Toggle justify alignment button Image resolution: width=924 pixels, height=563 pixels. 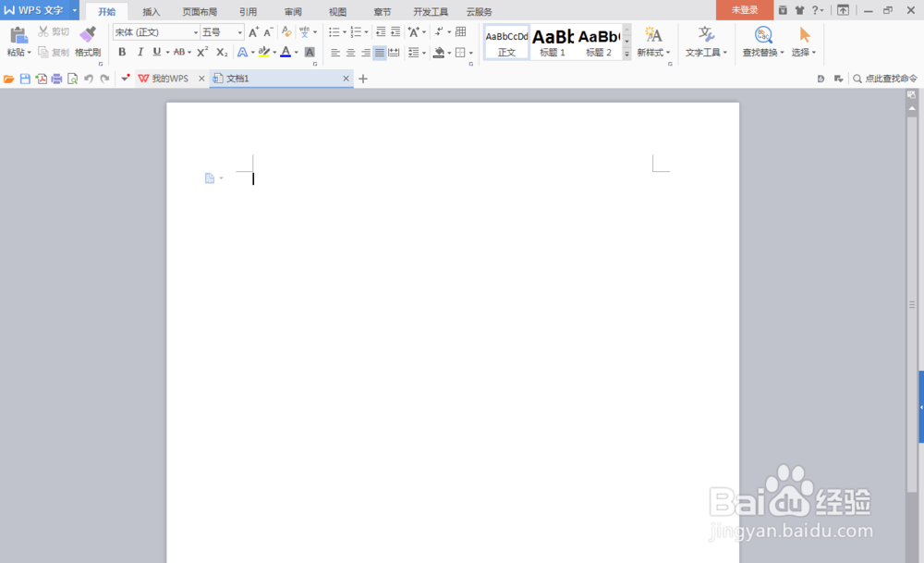click(380, 53)
